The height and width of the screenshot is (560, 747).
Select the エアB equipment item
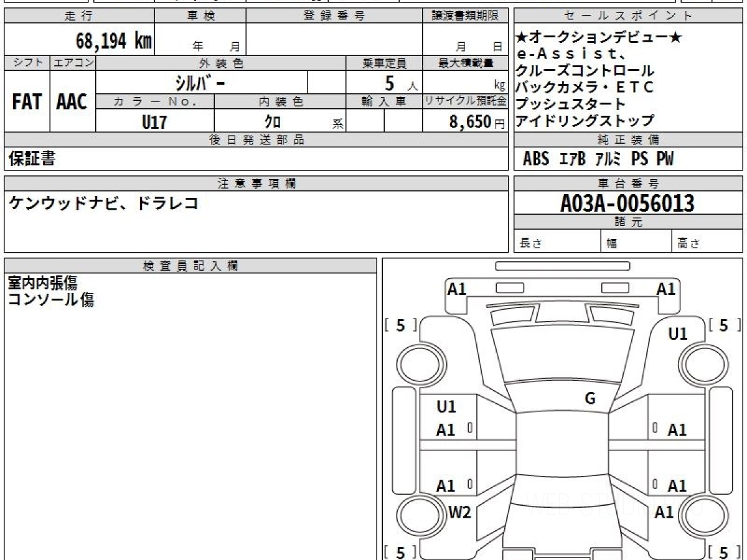tap(572, 159)
